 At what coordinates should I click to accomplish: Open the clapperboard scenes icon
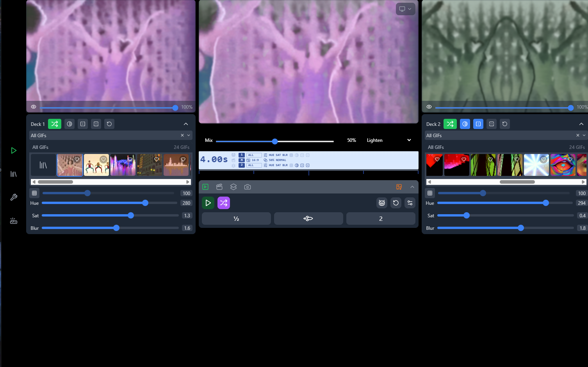point(219,187)
